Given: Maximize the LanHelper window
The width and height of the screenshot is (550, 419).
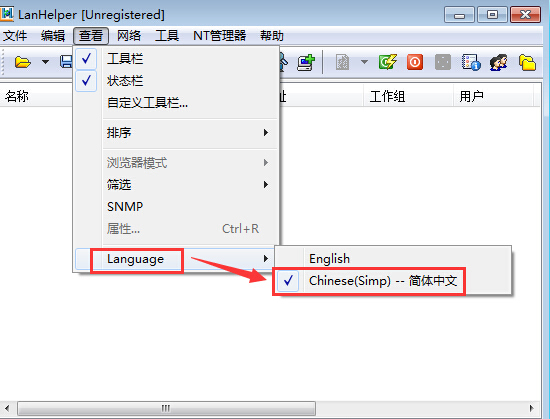Looking at the screenshot, I should (x=492, y=15).
